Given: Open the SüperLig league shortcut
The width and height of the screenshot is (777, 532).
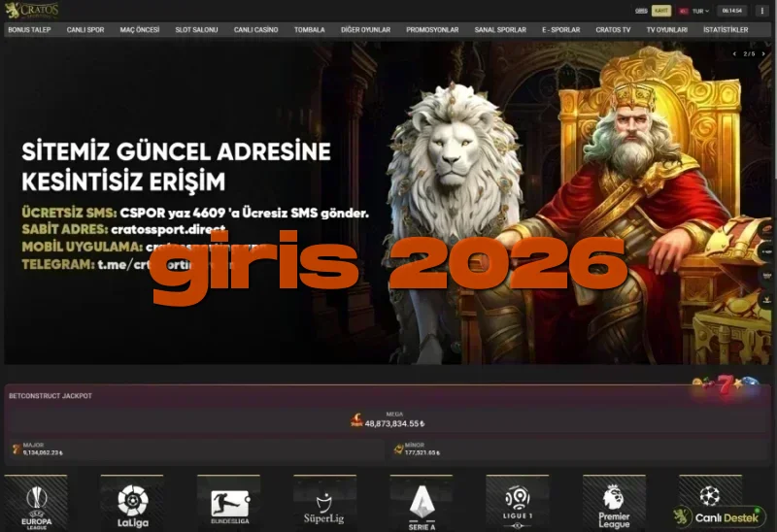Looking at the screenshot, I should pyautogui.click(x=325, y=503).
